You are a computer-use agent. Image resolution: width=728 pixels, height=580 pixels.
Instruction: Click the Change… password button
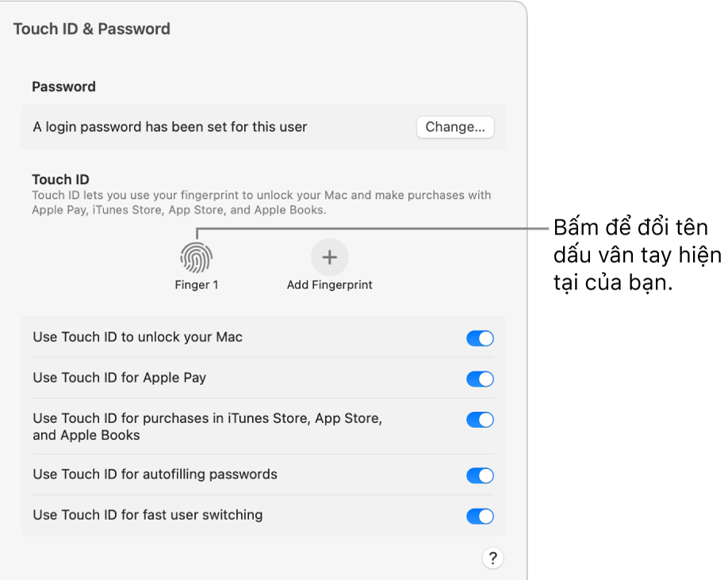[455, 127]
